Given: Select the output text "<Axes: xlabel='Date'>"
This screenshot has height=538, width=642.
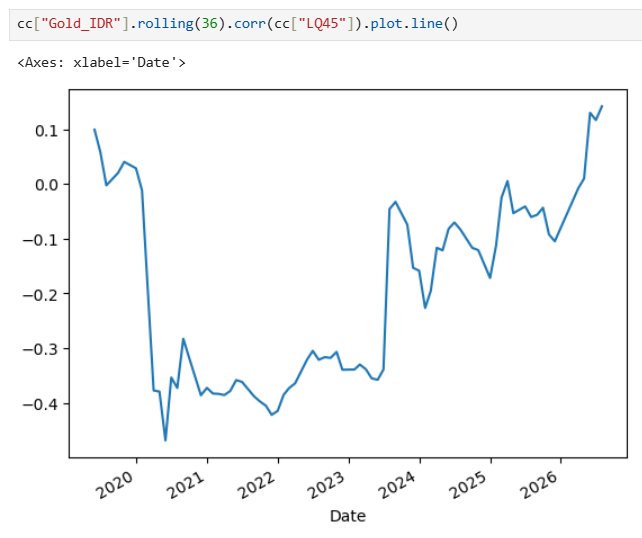Looking at the screenshot, I should (102, 63).
